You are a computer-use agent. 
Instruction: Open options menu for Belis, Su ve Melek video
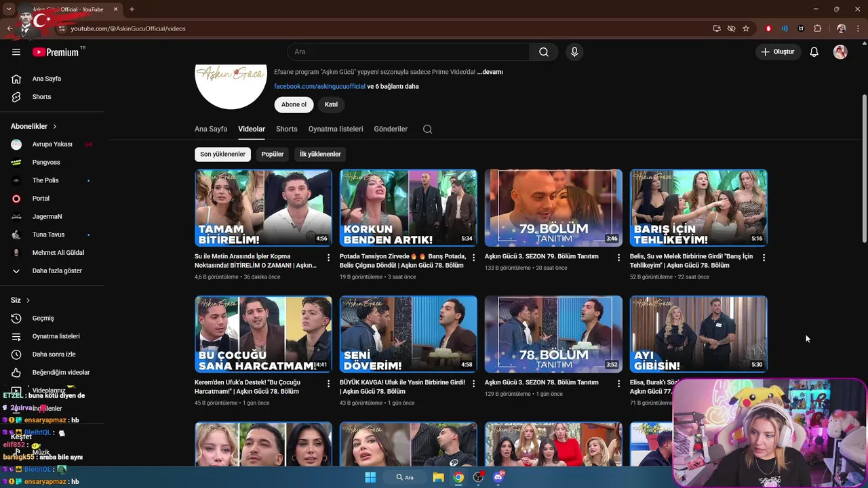764,258
